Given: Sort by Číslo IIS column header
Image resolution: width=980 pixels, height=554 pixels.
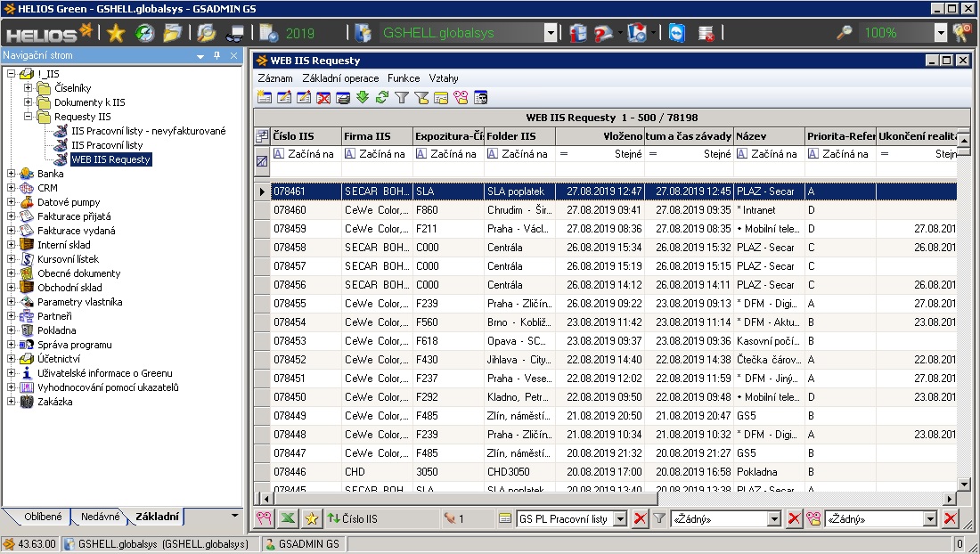Looking at the screenshot, I should [x=306, y=136].
